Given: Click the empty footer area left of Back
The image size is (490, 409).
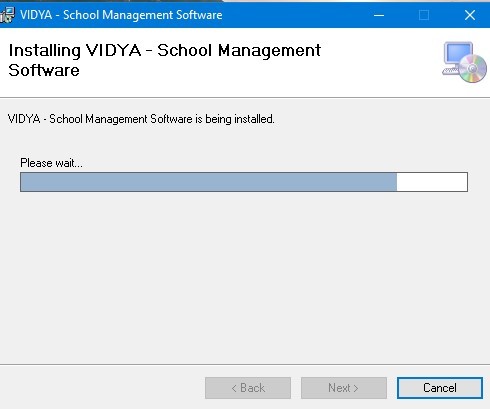Looking at the screenshot, I should click(100, 388).
